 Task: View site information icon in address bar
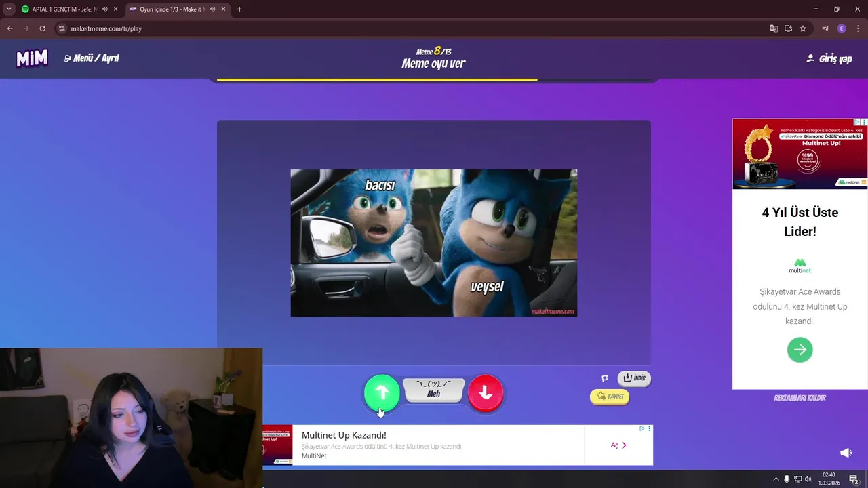click(x=62, y=28)
